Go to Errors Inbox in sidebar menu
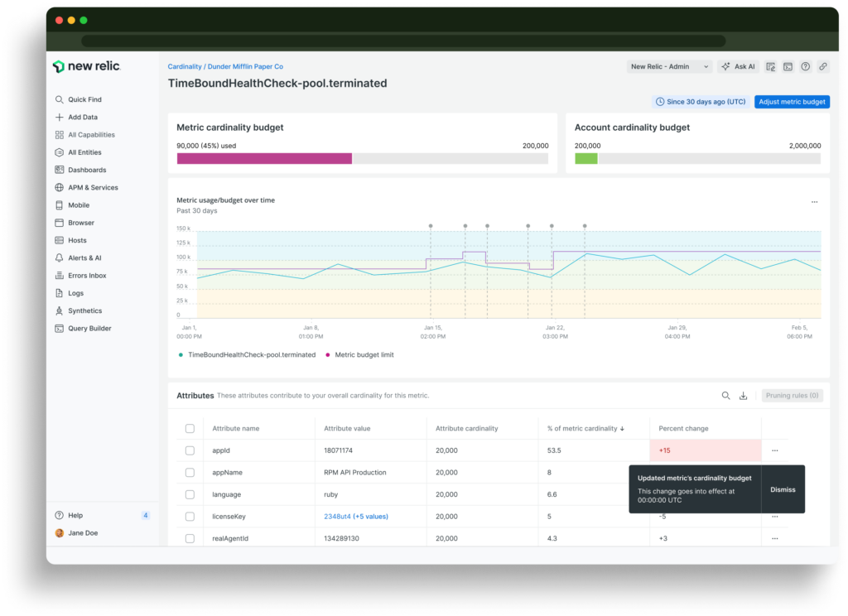The width and height of the screenshot is (848, 616). coord(87,275)
